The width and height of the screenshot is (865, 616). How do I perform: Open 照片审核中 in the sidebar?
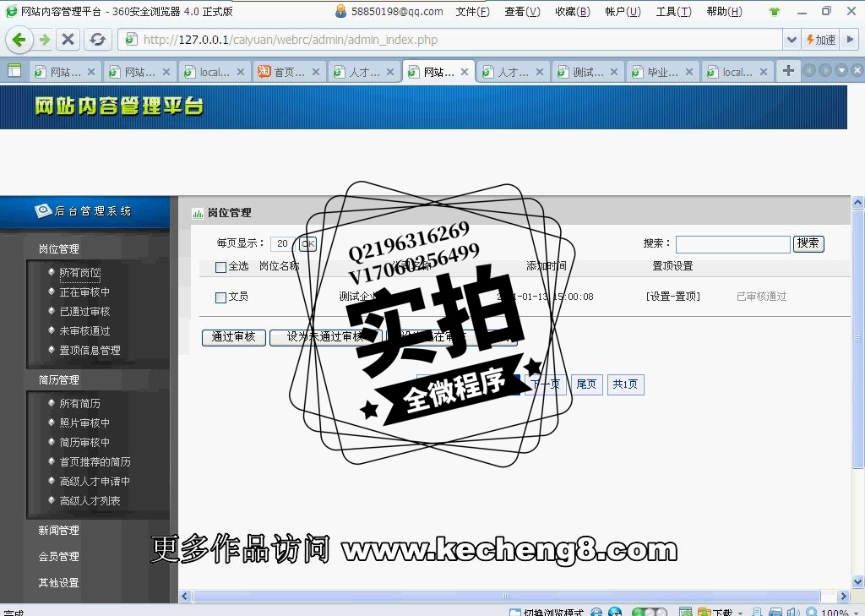(84, 422)
